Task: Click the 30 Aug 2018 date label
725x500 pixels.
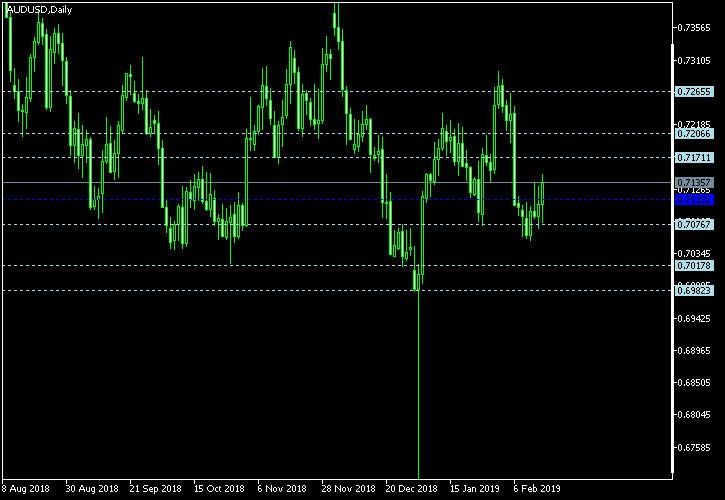Action: 92,488
